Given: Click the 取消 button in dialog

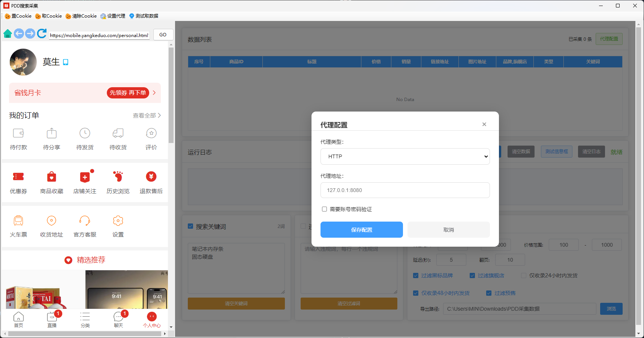Looking at the screenshot, I should 448,230.
